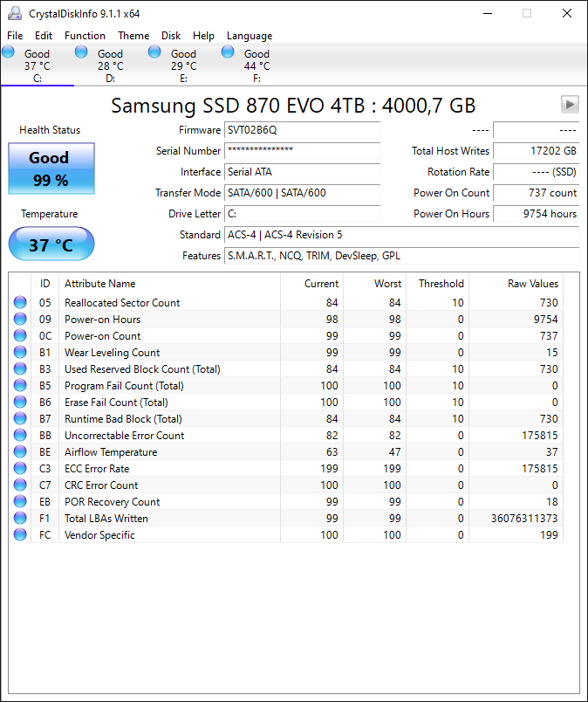Open the Disk menu
The height and width of the screenshot is (702, 588).
coord(171,36)
